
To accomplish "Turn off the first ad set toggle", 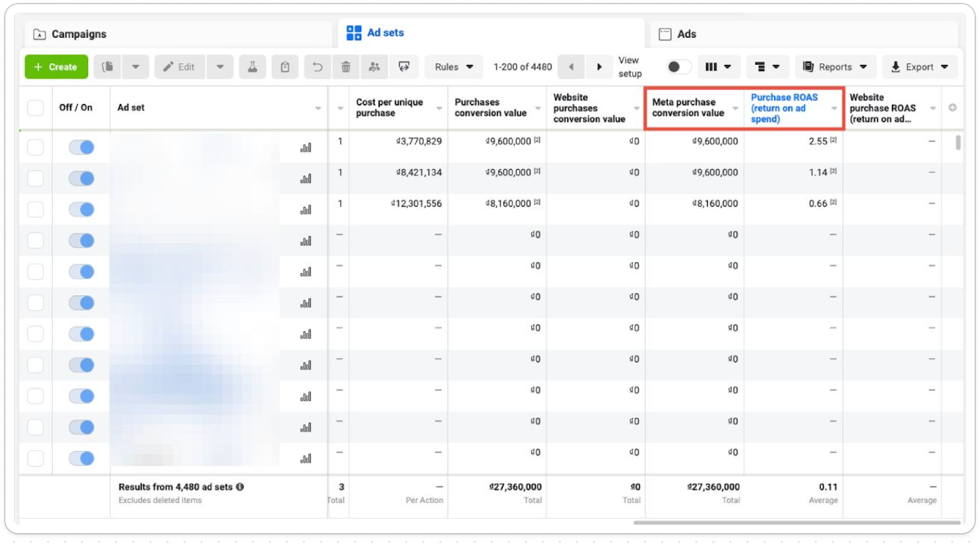I will pos(81,147).
